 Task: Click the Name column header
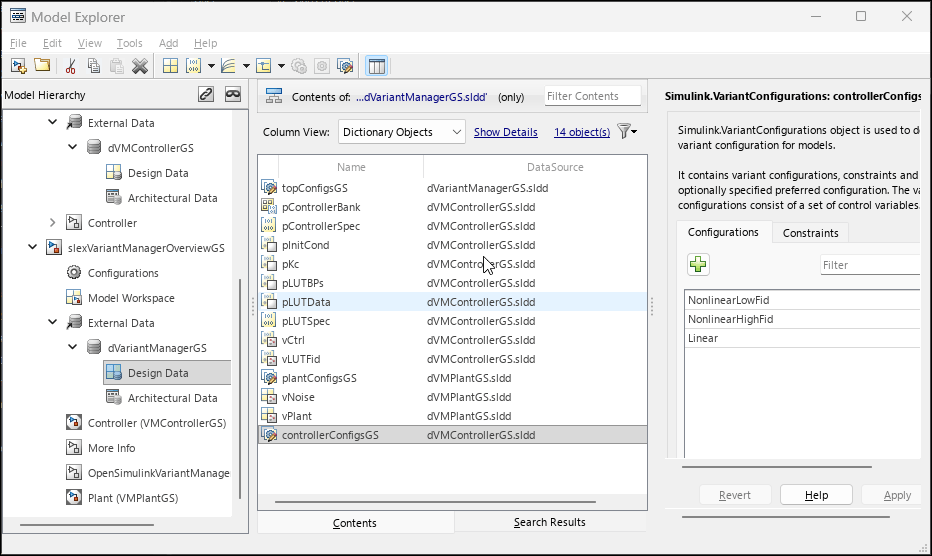click(x=351, y=167)
